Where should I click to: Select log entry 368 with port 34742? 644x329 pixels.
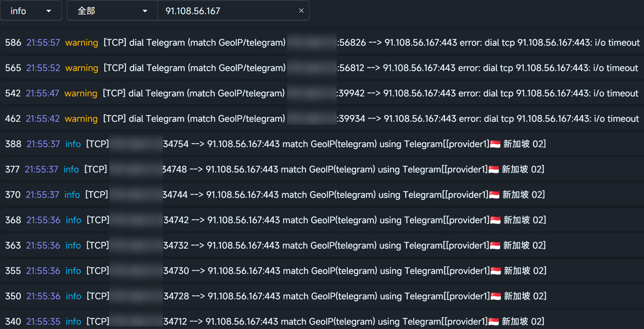click(322, 220)
